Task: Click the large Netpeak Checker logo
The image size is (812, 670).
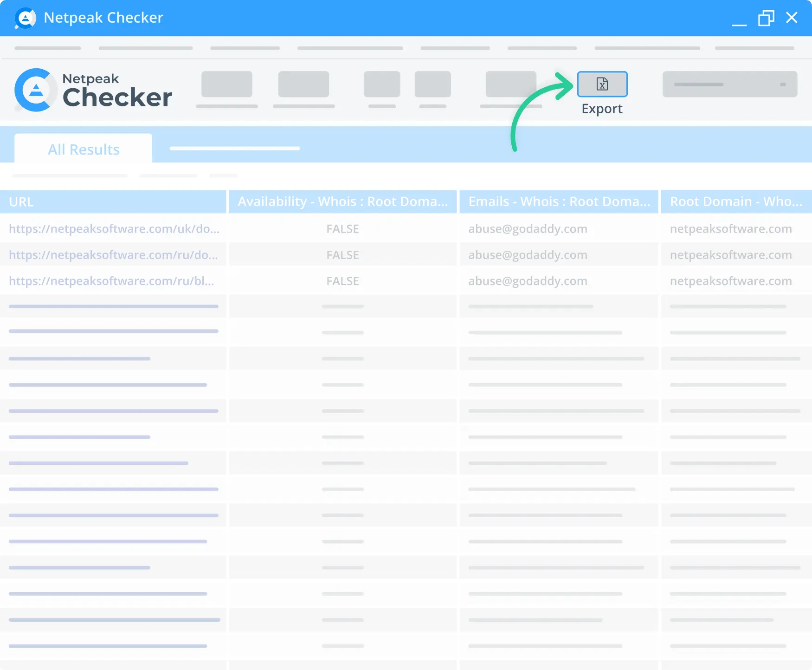Action: [93, 90]
